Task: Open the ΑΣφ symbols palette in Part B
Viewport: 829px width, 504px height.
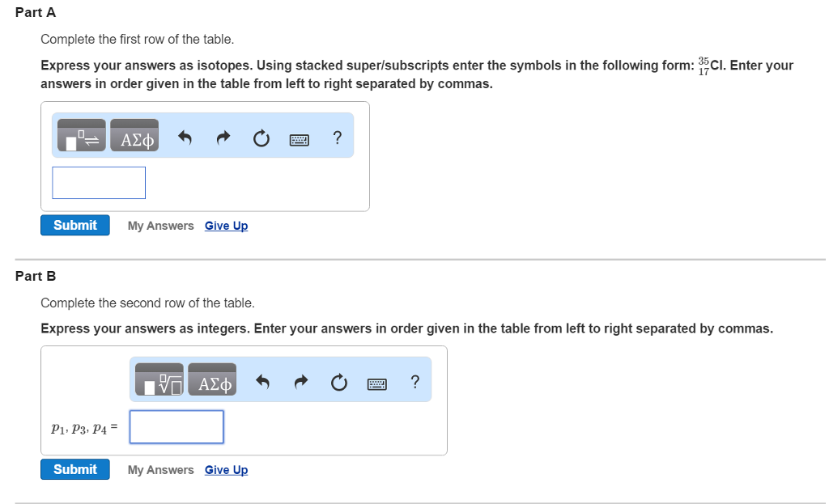Action: click(212, 379)
